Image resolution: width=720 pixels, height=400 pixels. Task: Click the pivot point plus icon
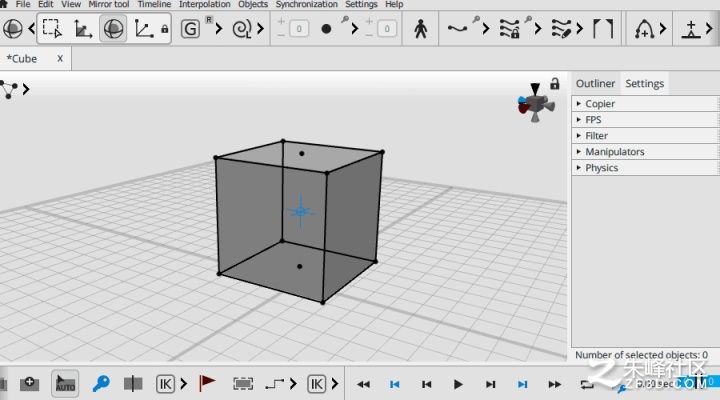691,29
